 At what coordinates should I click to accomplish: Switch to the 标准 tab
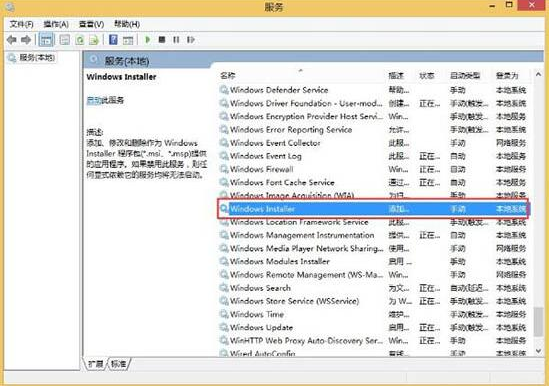tap(119, 364)
